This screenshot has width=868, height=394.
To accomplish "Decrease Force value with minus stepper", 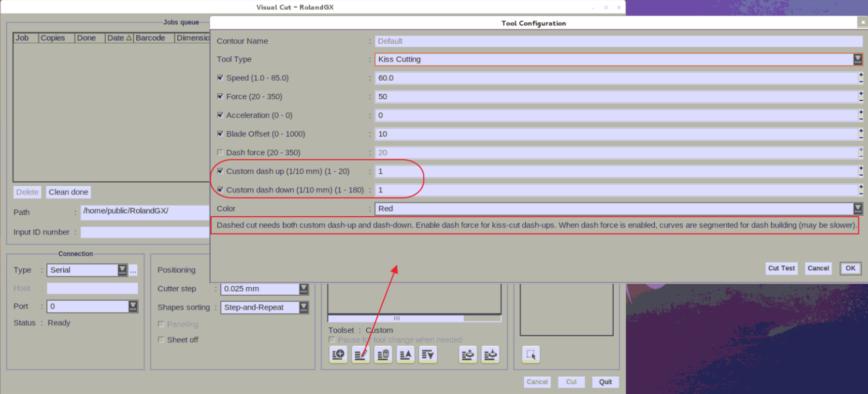I will pyautogui.click(x=860, y=100).
